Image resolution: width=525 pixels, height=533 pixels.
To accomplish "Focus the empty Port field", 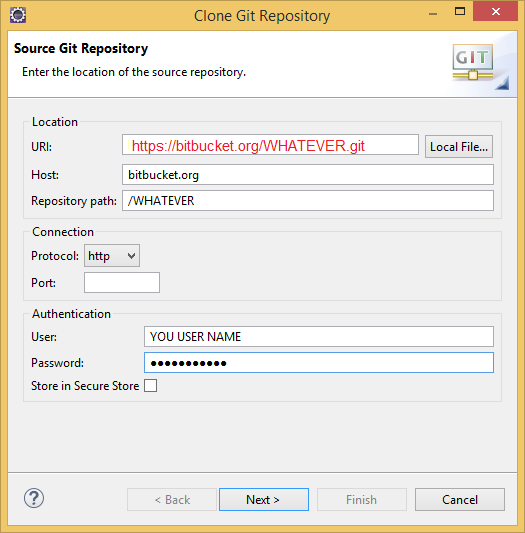I will (122, 282).
